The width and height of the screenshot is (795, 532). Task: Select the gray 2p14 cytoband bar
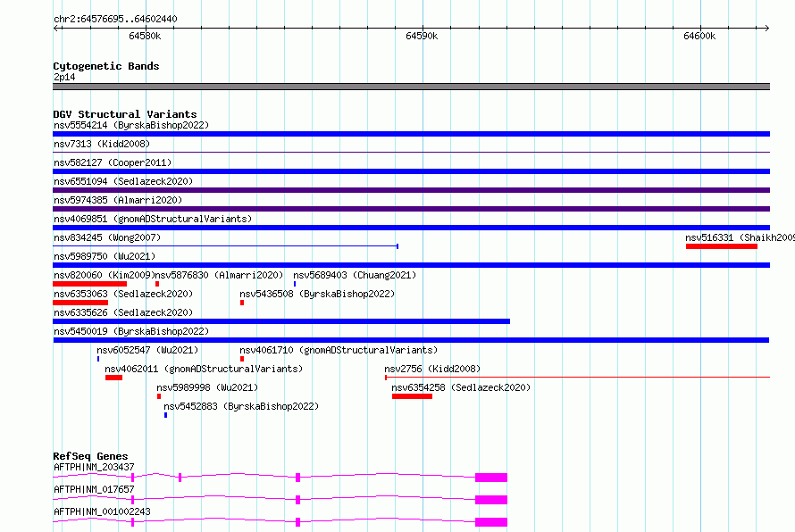(411, 87)
